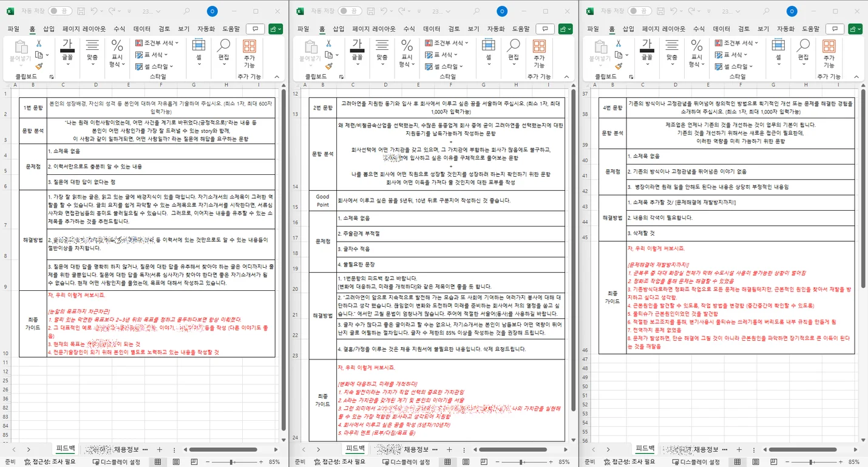Open the 자동화 tab in the left window
Image resolution: width=868 pixels, height=467 pixels.
pyautogui.click(x=206, y=29)
